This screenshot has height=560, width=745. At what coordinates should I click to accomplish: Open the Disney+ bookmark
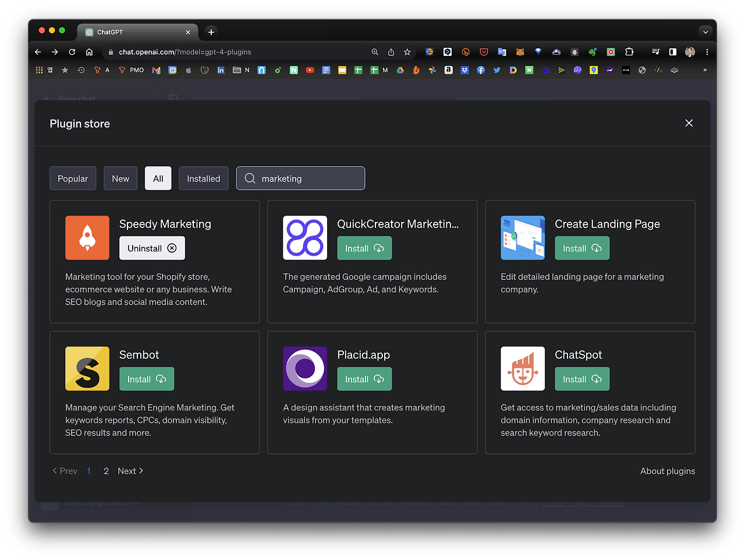click(x=545, y=70)
